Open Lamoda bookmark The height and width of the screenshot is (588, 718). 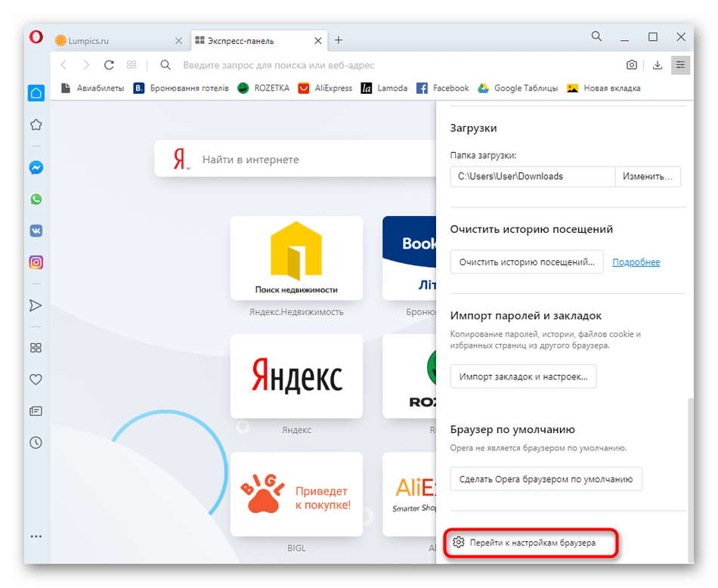coord(384,88)
